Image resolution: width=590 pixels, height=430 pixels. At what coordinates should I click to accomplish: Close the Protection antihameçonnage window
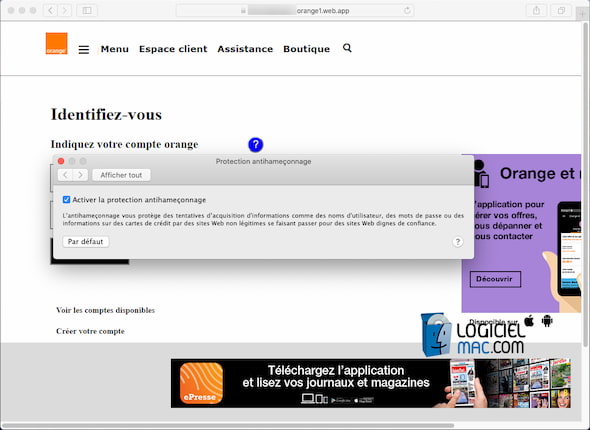tap(61, 161)
